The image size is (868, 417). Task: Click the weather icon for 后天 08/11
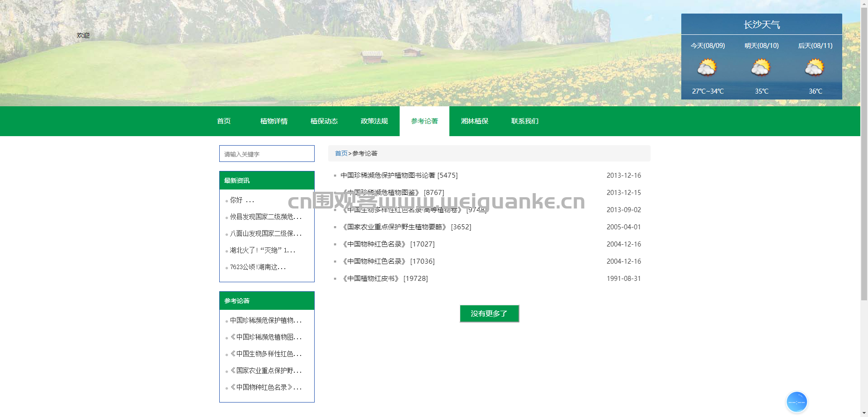(815, 68)
